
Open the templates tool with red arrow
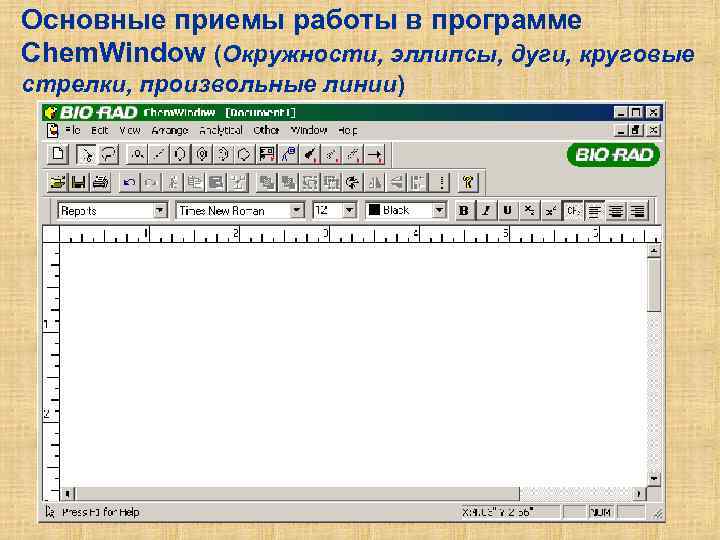point(267,154)
